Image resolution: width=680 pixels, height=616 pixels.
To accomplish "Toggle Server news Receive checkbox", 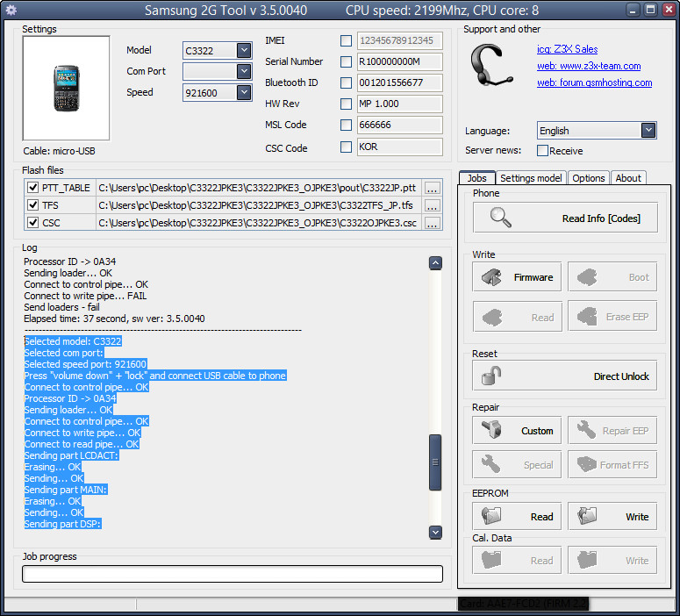I will coord(542,151).
